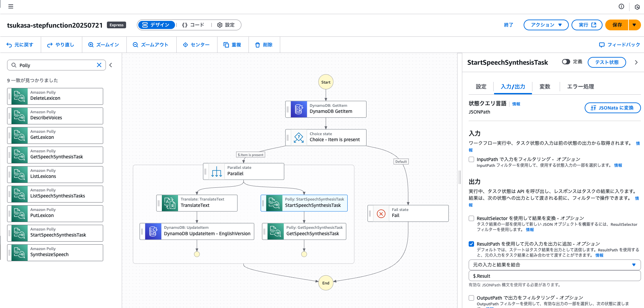Open 情報 link under the ResultSelector description

click(530, 230)
